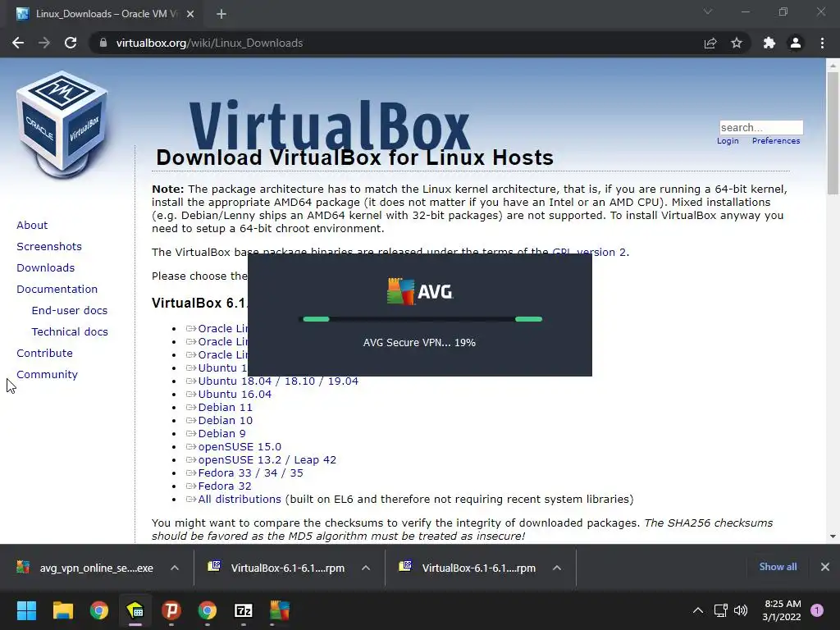This screenshot has width=840, height=630.
Task: Open the volume tray icon
Action: point(741,610)
